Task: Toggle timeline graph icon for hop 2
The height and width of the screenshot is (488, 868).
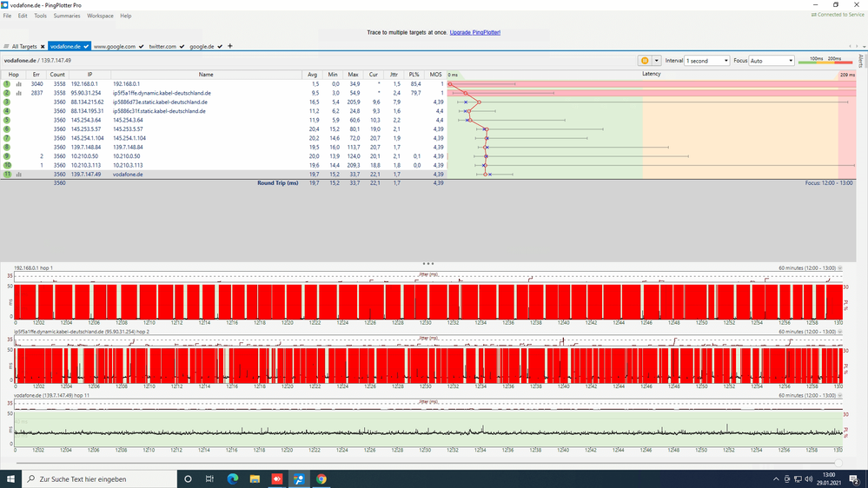Action: [19, 93]
